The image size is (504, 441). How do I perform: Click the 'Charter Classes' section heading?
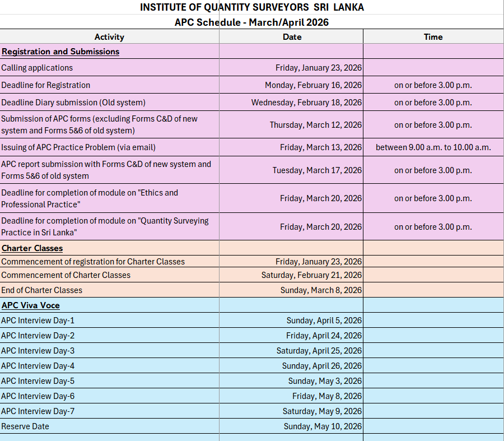point(32,248)
